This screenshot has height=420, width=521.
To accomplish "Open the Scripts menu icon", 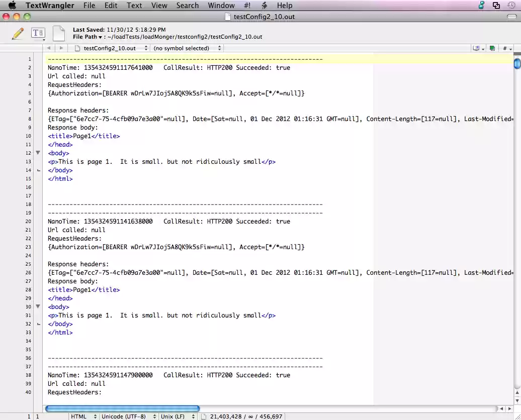I will click(265, 6).
